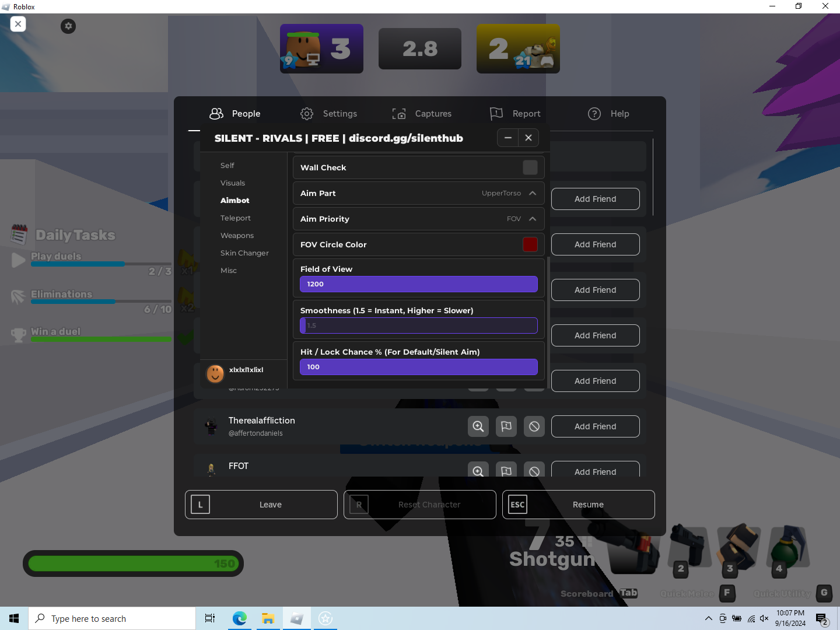
Task: Click the Therealaffliction player name
Action: [x=262, y=421]
